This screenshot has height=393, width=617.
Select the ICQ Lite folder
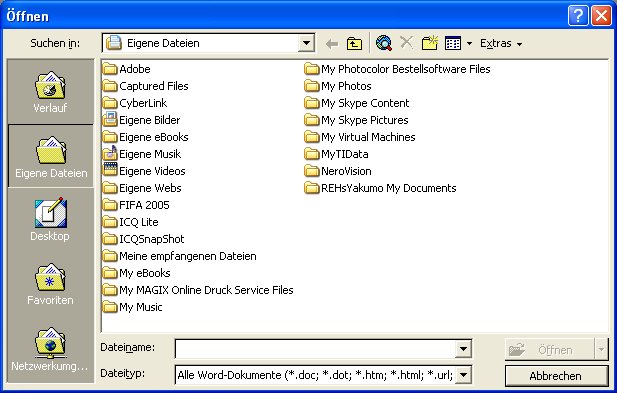(131, 222)
